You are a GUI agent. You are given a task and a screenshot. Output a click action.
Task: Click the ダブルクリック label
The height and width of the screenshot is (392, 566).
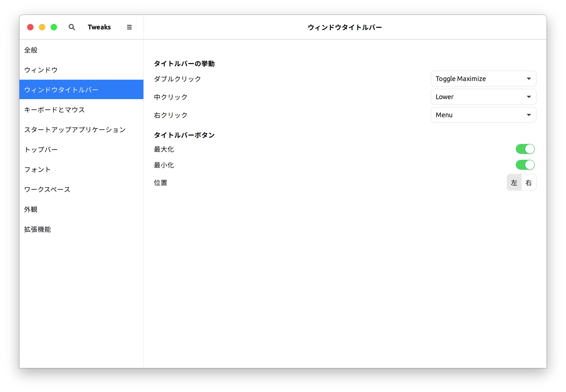pyautogui.click(x=177, y=79)
